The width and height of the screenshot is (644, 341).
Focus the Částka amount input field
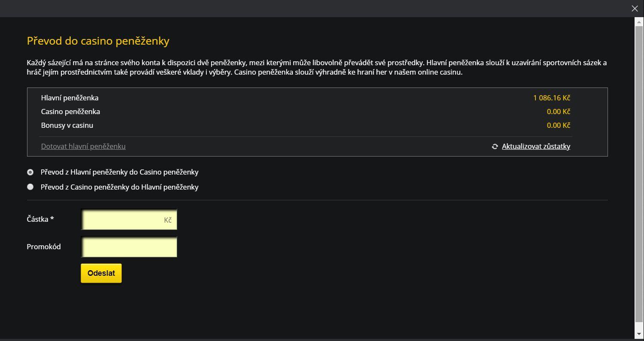click(x=122, y=220)
